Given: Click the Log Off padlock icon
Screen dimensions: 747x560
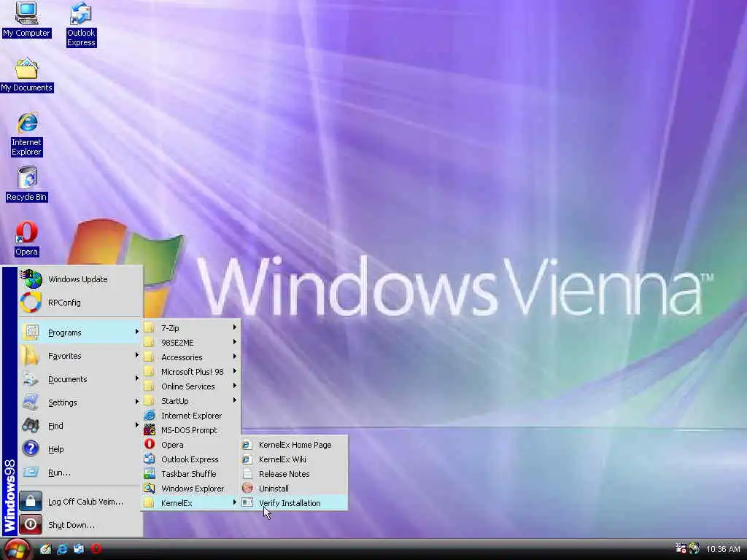Looking at the screenshot, I should [31, 502].
